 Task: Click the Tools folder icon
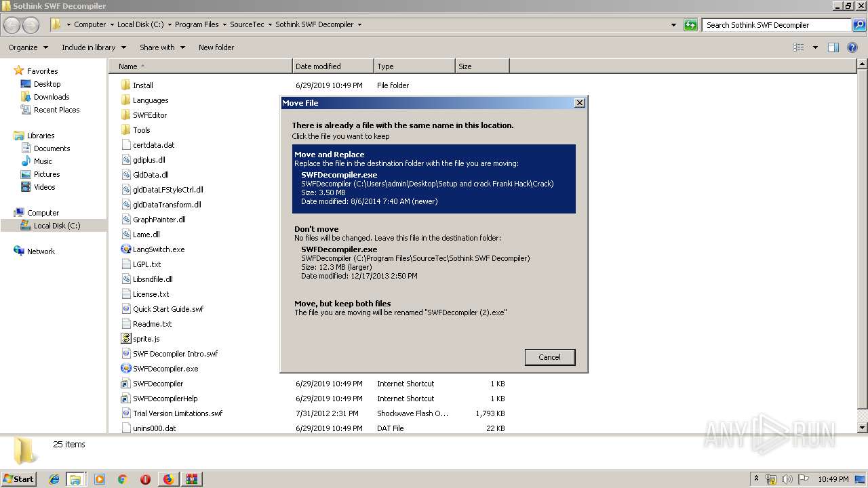[x=125, y=130]
